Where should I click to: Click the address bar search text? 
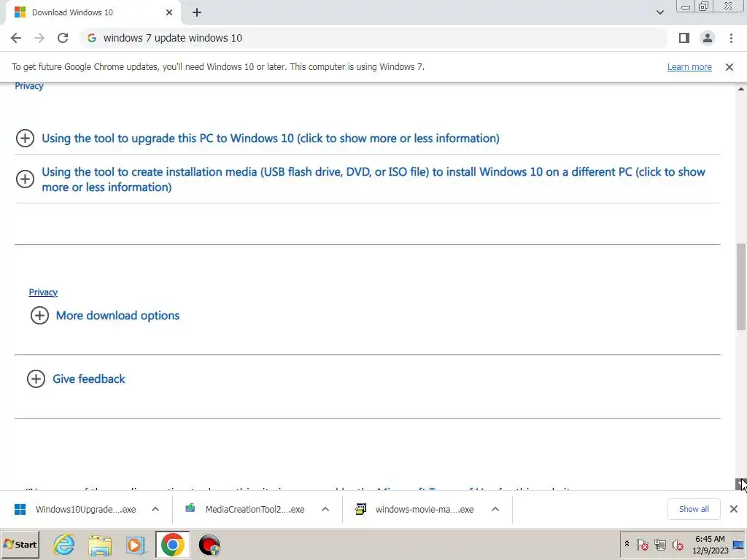[172, 38]
